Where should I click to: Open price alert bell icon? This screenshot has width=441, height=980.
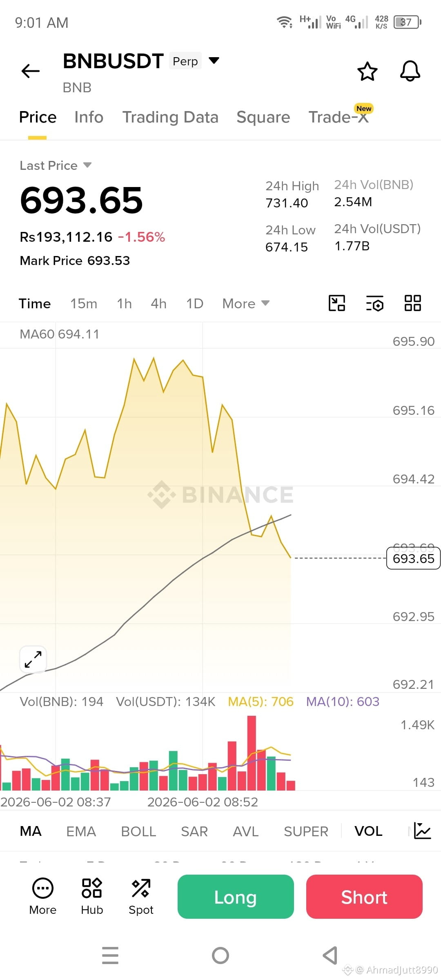pyautogui.click(x=410, y=71)
